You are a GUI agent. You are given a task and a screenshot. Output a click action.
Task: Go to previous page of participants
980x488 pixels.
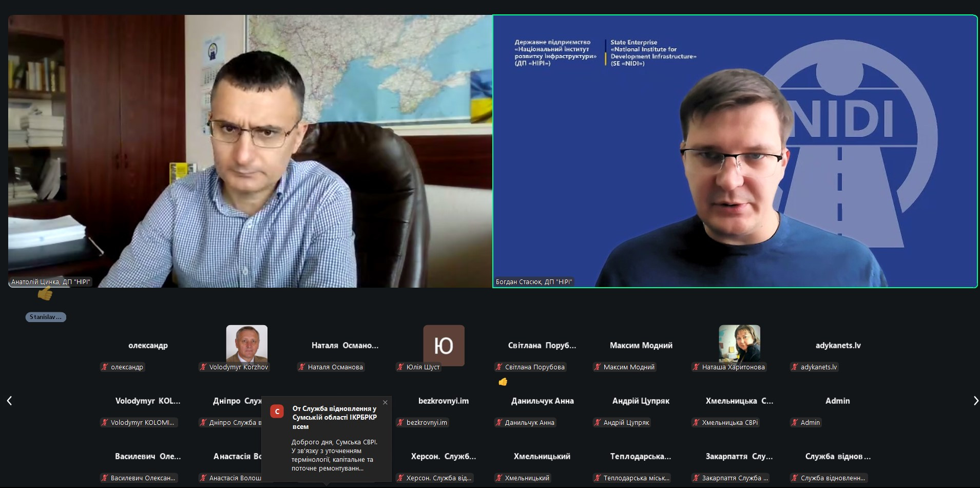[x=9, y=401]
